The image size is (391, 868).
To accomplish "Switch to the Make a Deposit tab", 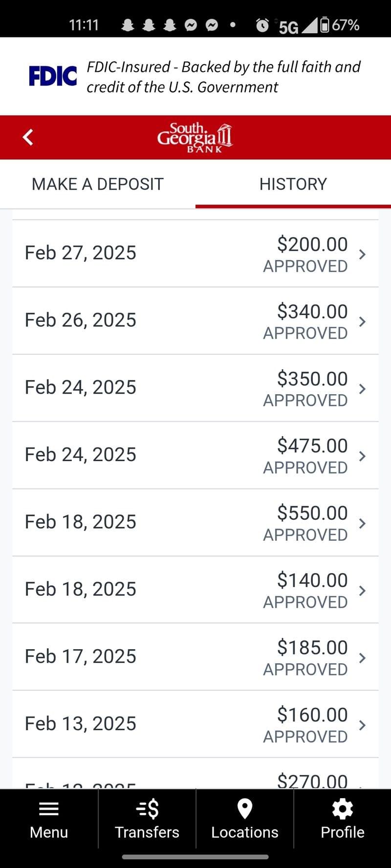I will [x=98, y=184].
